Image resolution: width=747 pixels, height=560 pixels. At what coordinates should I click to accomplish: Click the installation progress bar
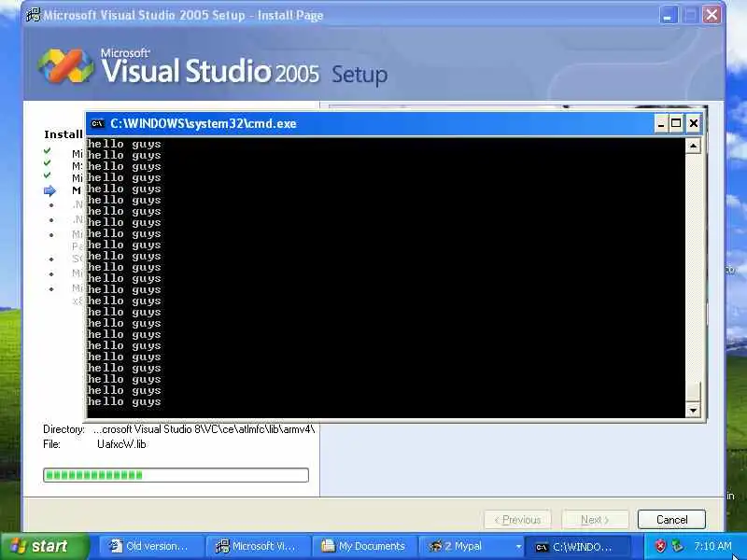click(x=176, y=475)
